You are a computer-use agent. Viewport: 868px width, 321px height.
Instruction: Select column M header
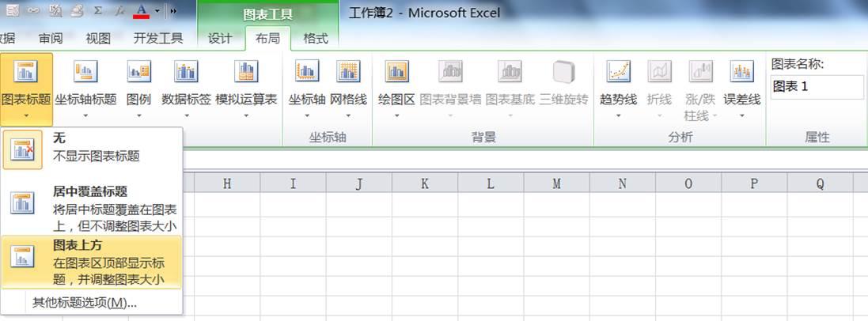(556, 183)
